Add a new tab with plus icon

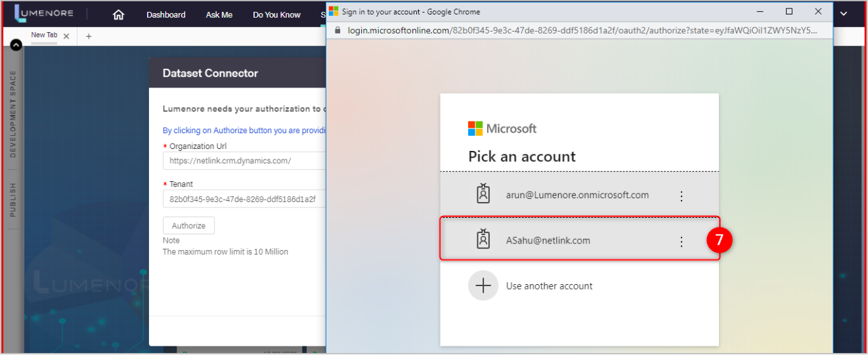89,36
